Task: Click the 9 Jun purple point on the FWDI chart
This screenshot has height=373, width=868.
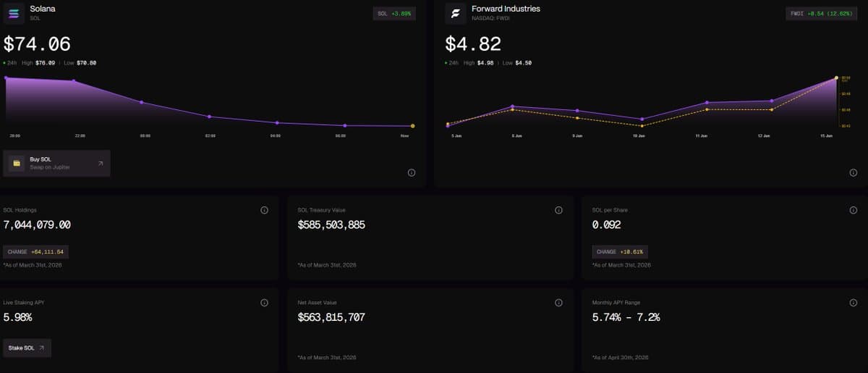Action: tap(577, 111)
